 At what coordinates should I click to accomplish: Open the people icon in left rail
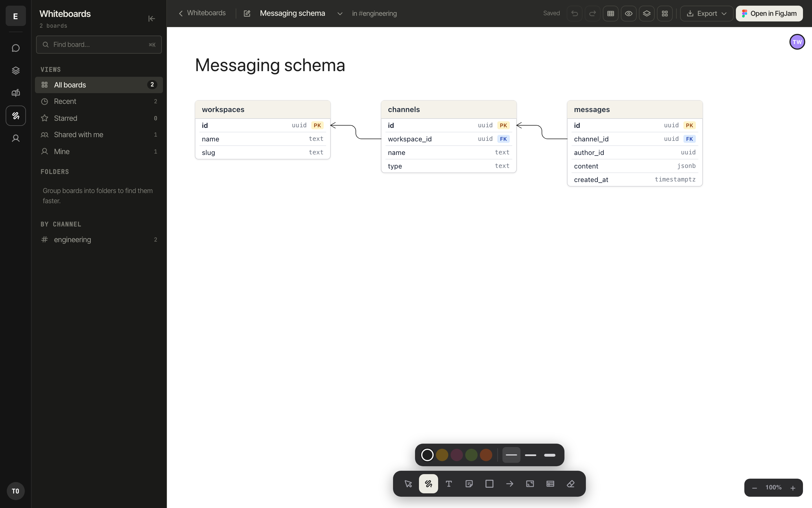(16, 138)
